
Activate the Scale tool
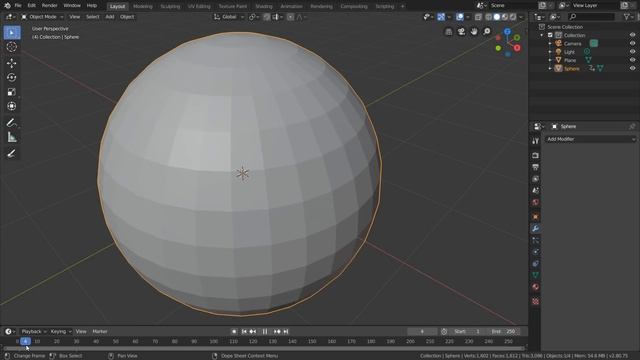[12, 92]
